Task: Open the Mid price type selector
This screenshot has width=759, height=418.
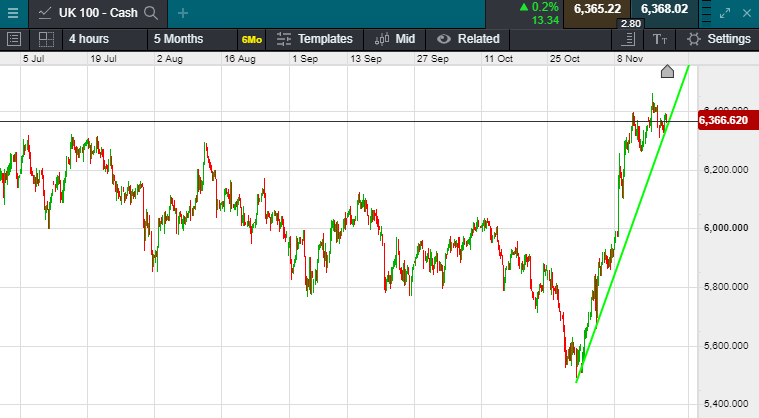Action: (x=395, y=39)
